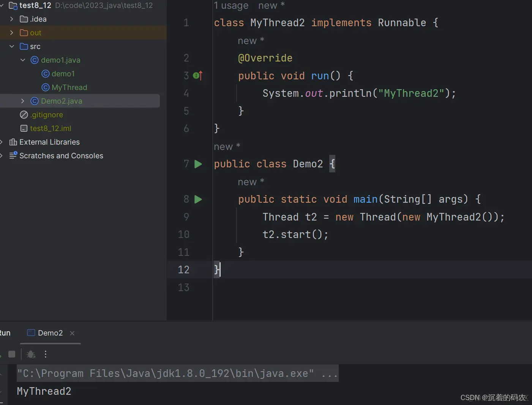Image resolution: width=532 pixels, height=405 pixels.
Task: Select External Libraries entry
Action: pyautogui.click(x=49, y=142)
